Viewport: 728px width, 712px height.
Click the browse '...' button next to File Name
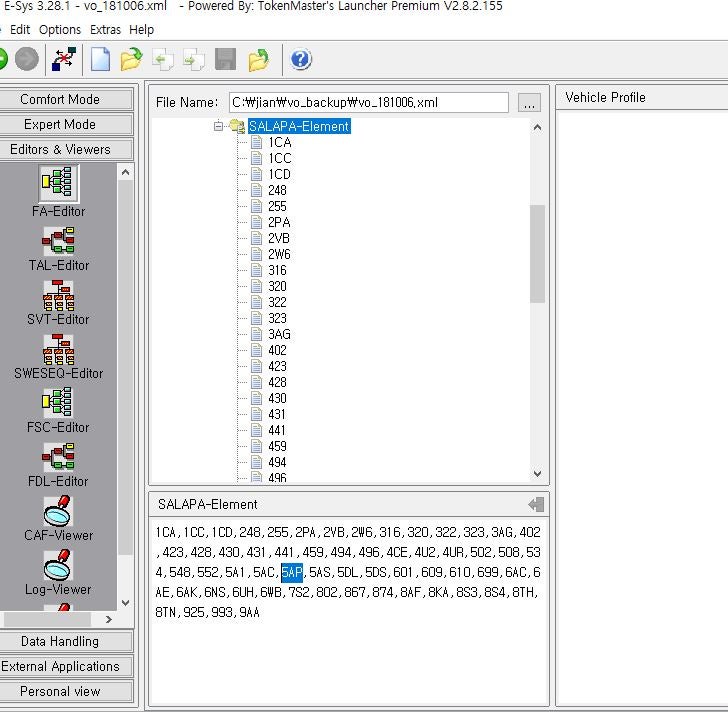529,102
